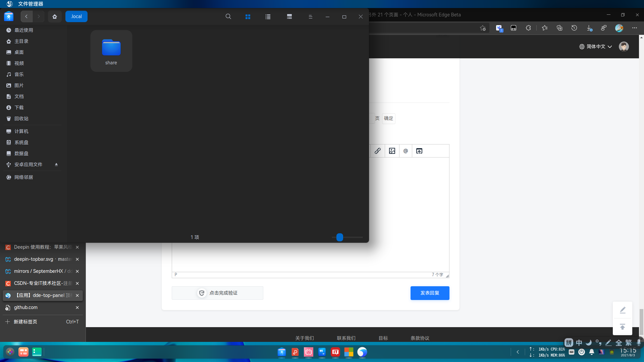
Task: Switch to icon grid view
Action: coord(248,17)
